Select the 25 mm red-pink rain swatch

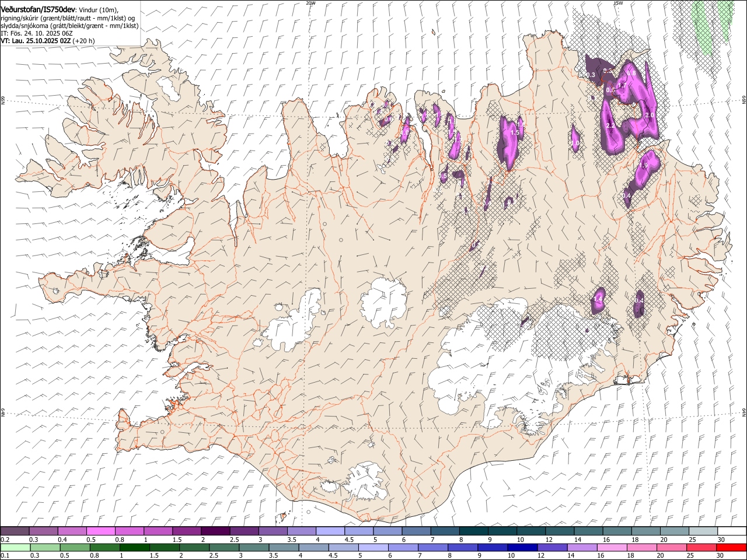click(x=701, y=548)
